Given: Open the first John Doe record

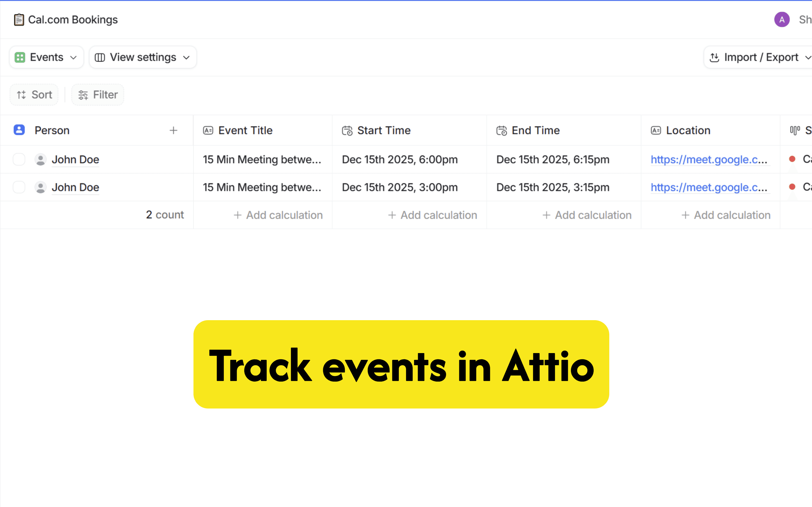Looking at the screenshot, I should coord(75,160).
